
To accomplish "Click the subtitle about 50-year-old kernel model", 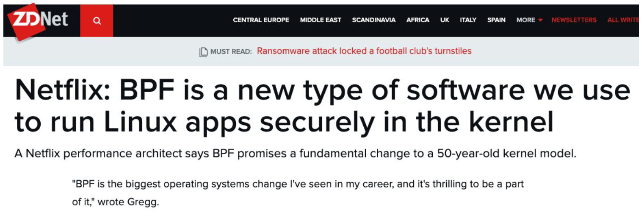I will [x=295, y=154].
